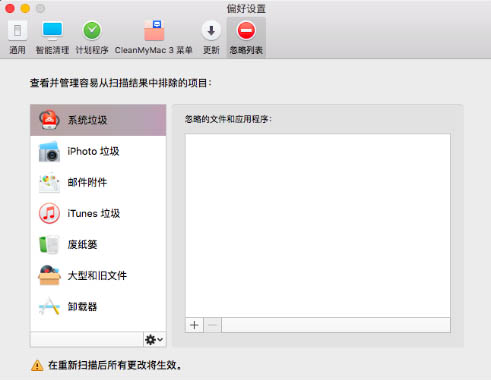
Task: Open the 通用 general preferences tab
Action: 17,37
